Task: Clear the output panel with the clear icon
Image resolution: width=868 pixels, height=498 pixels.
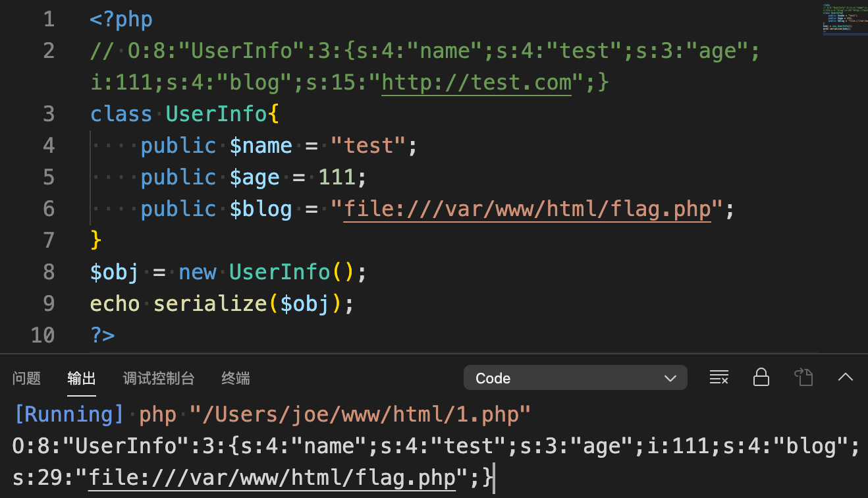Action: click(719, 377)
